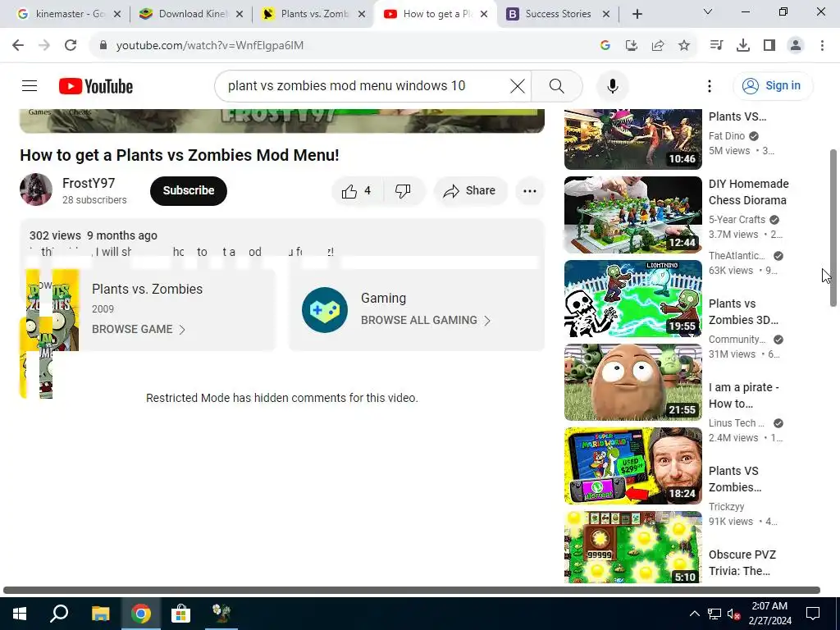
Task: View site information lock icon
Action: pos(103,46)
